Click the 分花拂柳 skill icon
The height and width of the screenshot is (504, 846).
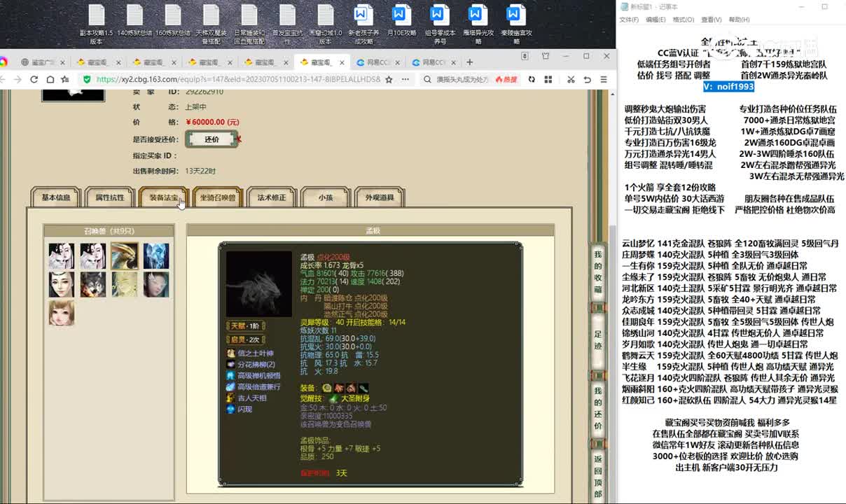pos(231,365)
